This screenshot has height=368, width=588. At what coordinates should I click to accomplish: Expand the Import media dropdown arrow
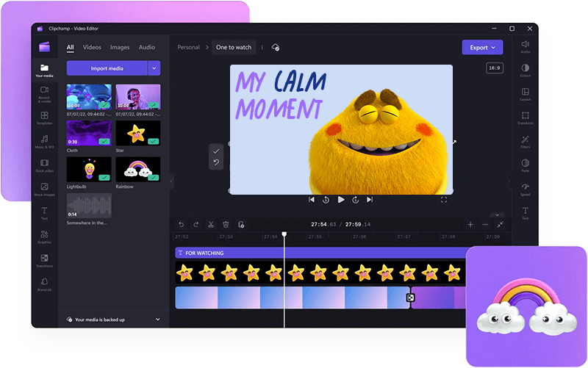click(x=154, y=68)
